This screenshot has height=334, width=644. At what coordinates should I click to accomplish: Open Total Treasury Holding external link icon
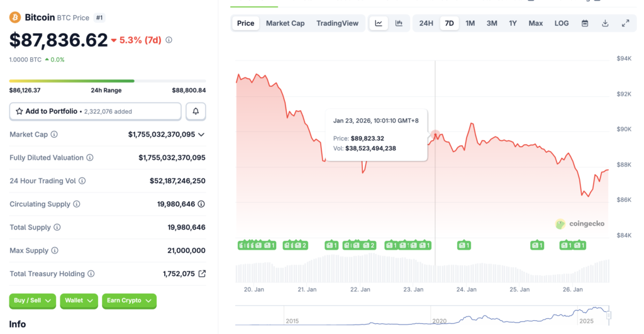202,274
